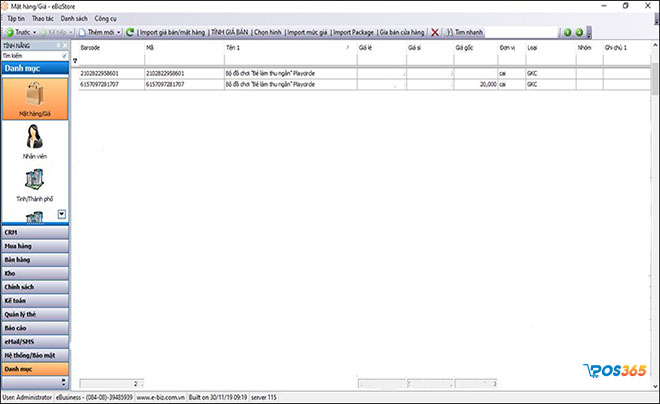The height and width of the screenshot is (404, 660).
Task: Select the Mua hàng navigation section
Action: pos(35,246)
